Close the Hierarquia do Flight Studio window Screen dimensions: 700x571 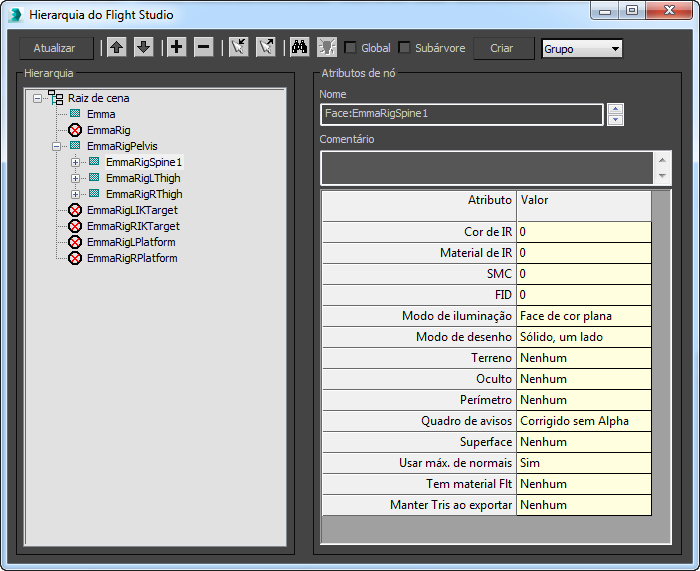(x=669, y=11)
